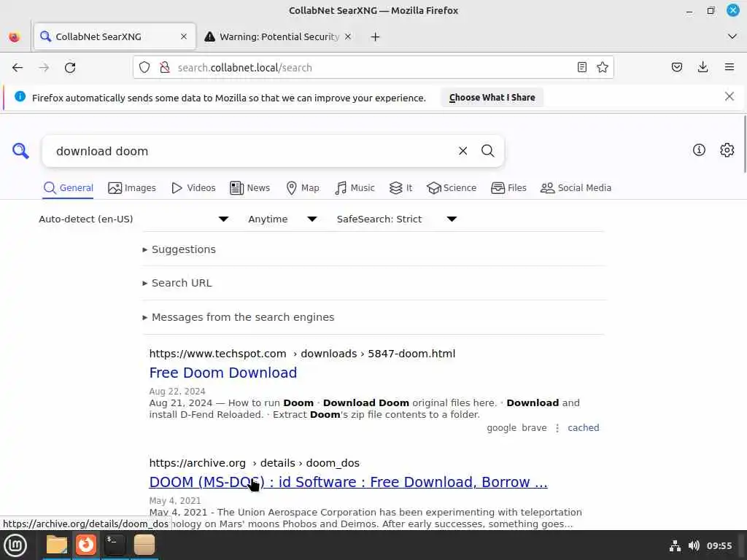The width and height of the screenshot is (747, 560).
Task: Open techspot result options (three dots)
Action: [x=557, y=427]
